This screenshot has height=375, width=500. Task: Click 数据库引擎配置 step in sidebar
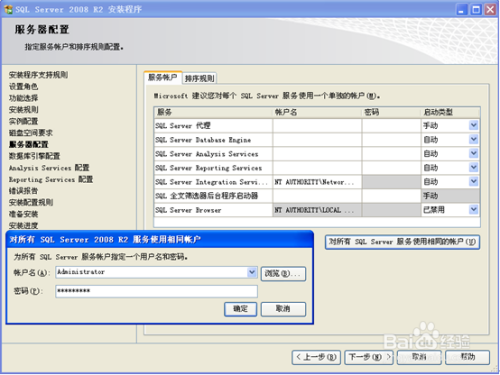click(34, 156)
